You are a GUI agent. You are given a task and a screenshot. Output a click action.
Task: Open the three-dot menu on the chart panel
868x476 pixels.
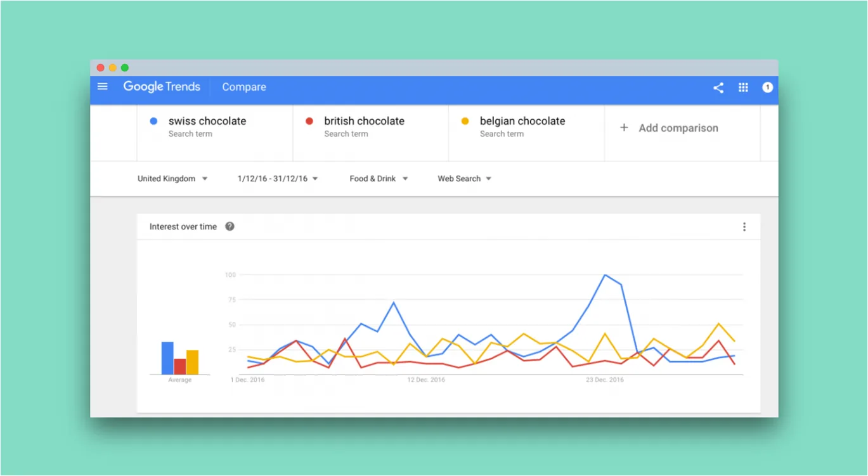coord(744,226)
